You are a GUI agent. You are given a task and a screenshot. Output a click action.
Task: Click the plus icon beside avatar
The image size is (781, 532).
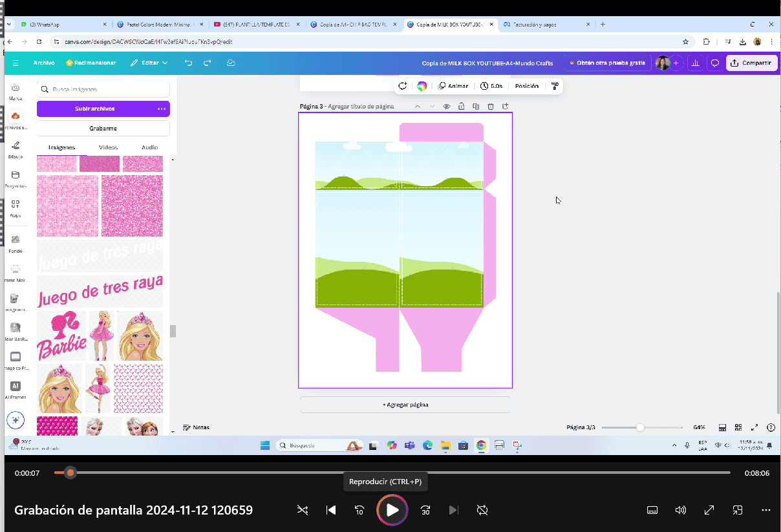coord(676,63)
